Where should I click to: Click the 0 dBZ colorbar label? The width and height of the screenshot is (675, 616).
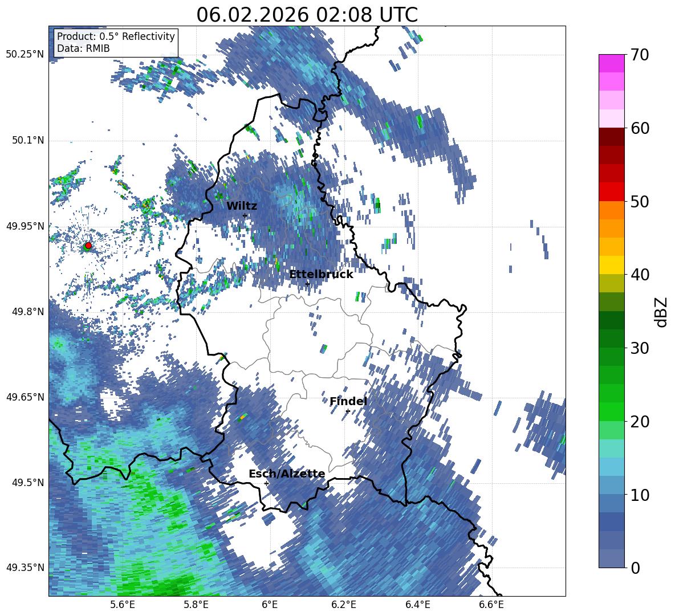click(635, 568)
